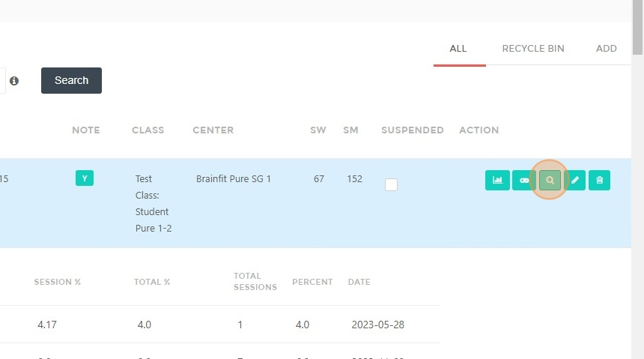Go to the ADD tab
Image resolution: width=644 pixels, height=359 pixels.
click(x=607, y=49)
